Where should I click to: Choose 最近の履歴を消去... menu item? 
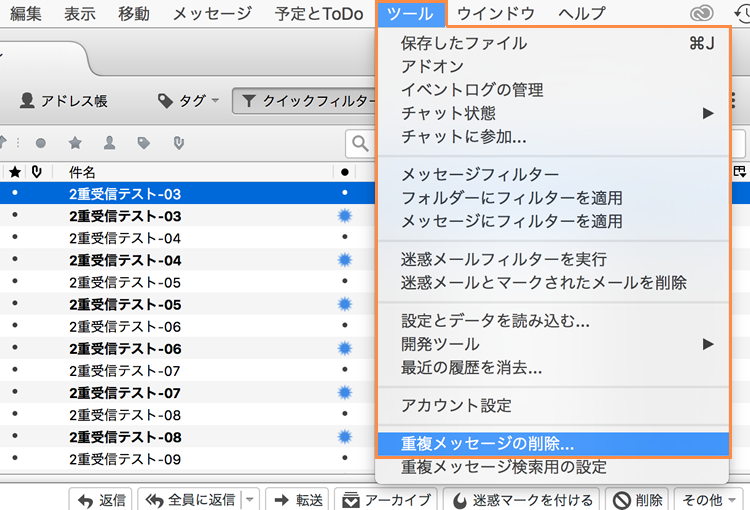coord(552,367)
